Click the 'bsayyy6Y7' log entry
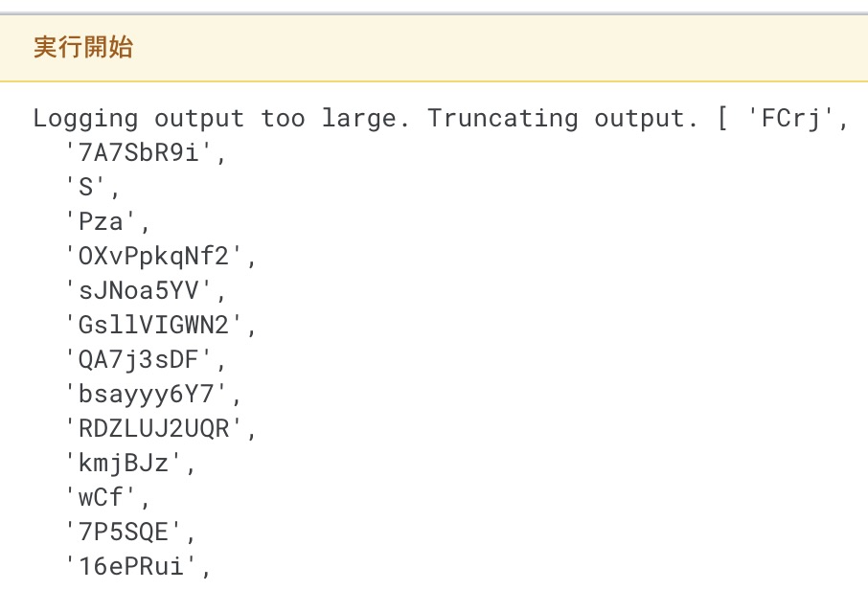The image size is (868, 590). click(146, 394)
